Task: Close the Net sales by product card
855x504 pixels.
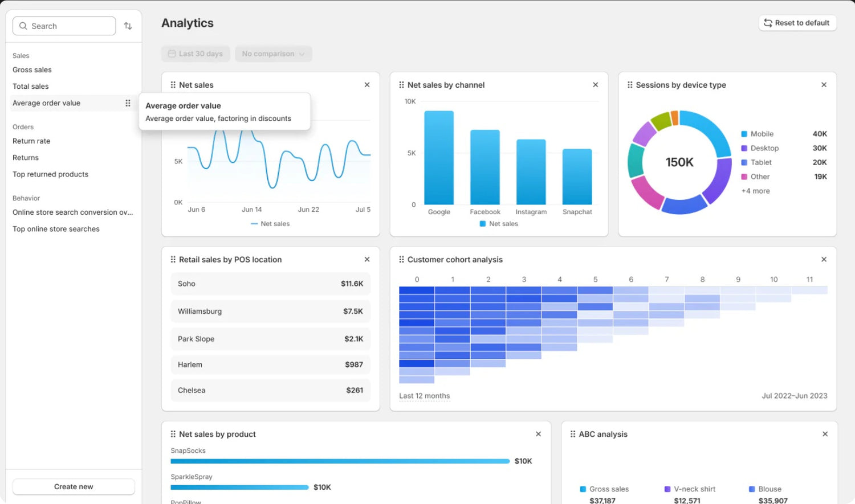Action: pos(538,434)
